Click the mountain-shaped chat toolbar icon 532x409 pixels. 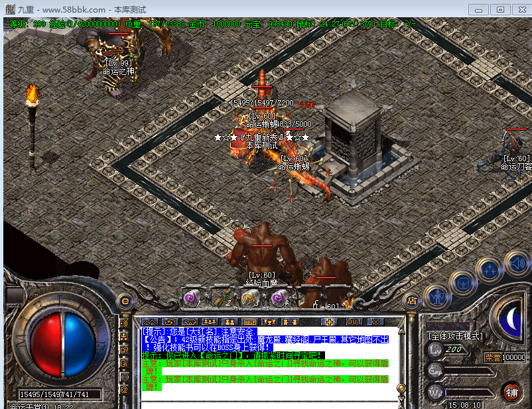[x=150, y=322]
